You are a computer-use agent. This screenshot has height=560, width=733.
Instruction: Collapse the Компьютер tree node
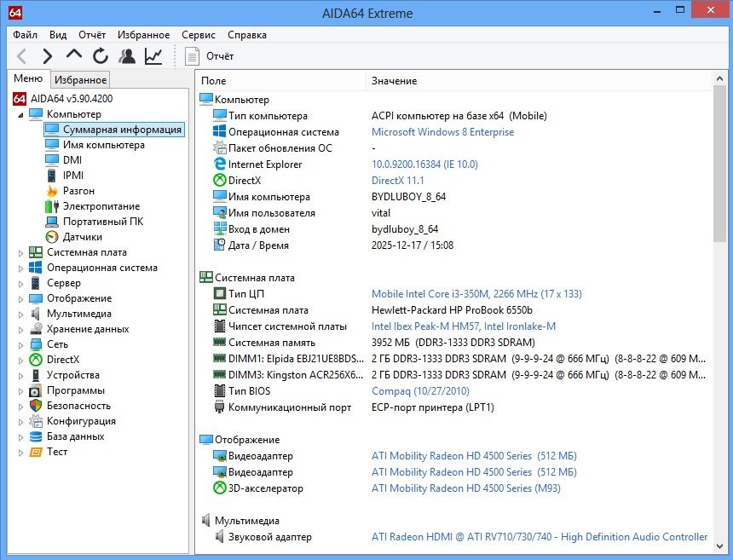(x=20, y=114)
